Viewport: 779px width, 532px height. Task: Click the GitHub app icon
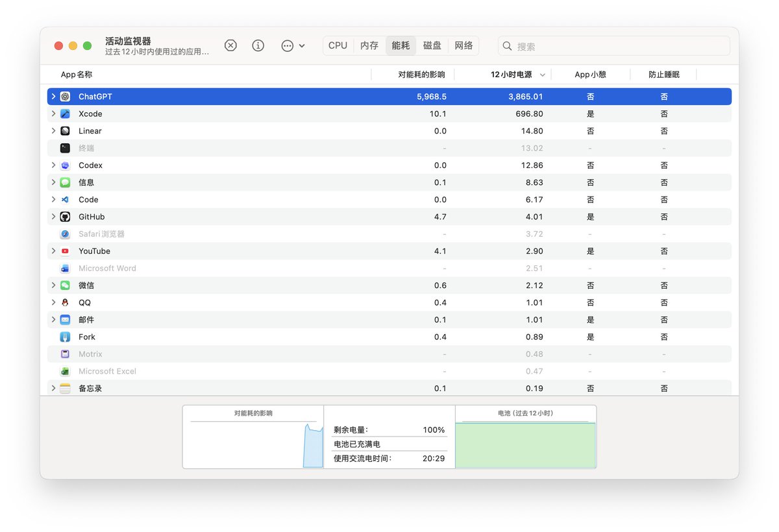65,217
